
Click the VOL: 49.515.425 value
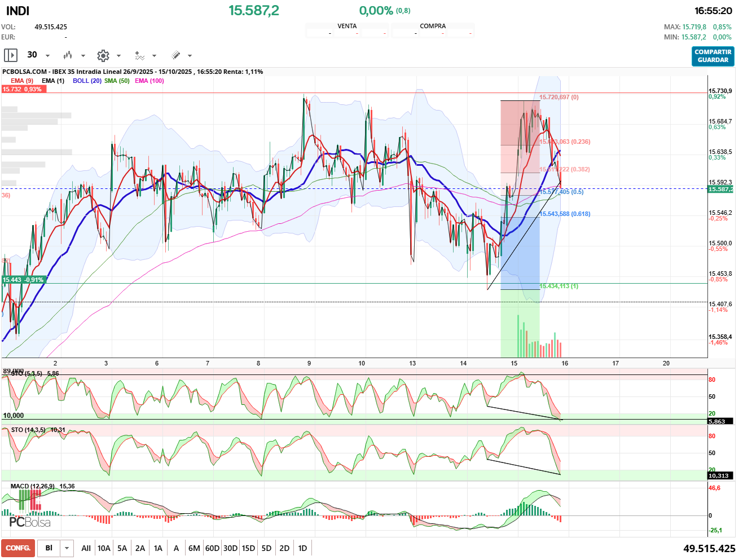[x=51, y=27]
